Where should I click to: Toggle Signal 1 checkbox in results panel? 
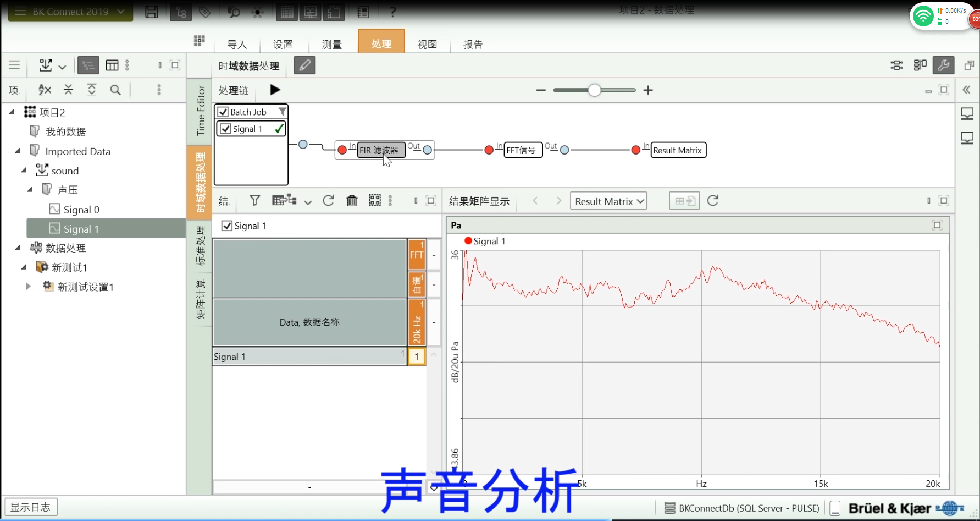(227, 226)
